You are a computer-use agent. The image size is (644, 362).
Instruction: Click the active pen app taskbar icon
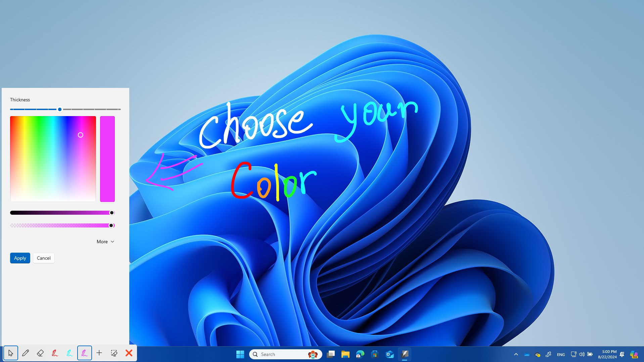click(405, 354)
